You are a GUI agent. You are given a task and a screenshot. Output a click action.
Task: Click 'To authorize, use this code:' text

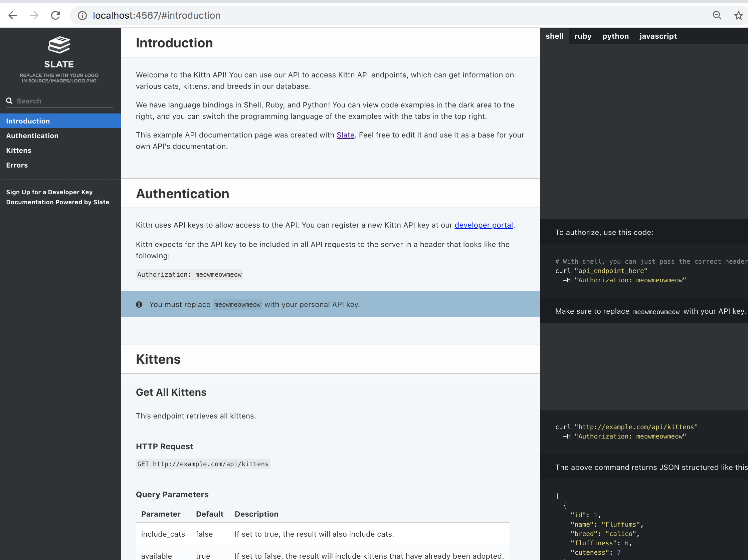[604, 233]
